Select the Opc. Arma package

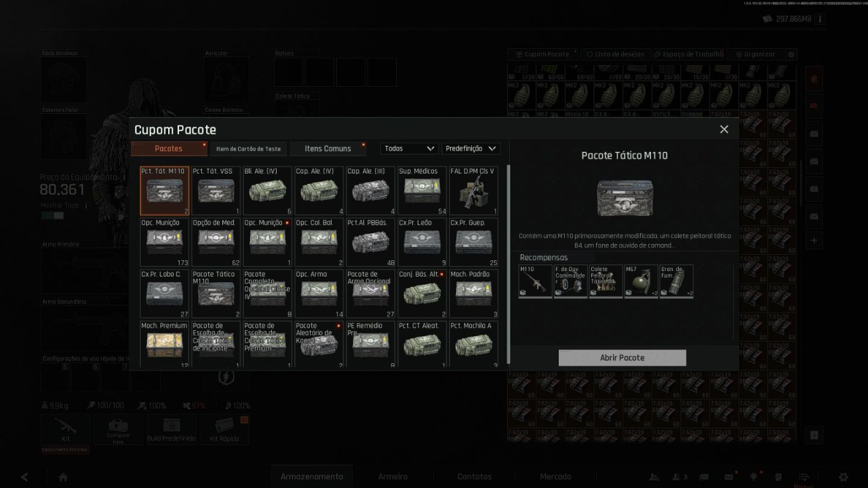pos(319,294)
